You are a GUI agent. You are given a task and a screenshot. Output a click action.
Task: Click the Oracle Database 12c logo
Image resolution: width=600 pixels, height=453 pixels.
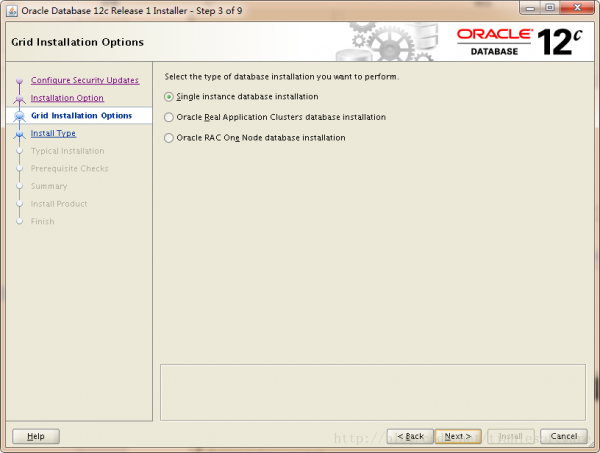point(520,42)
